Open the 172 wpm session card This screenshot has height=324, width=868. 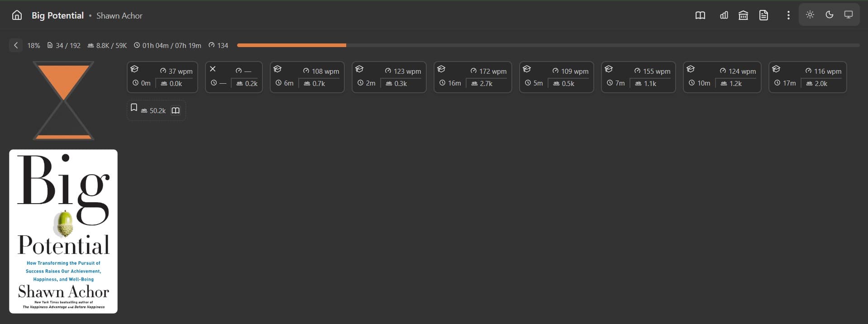point(473,77)
